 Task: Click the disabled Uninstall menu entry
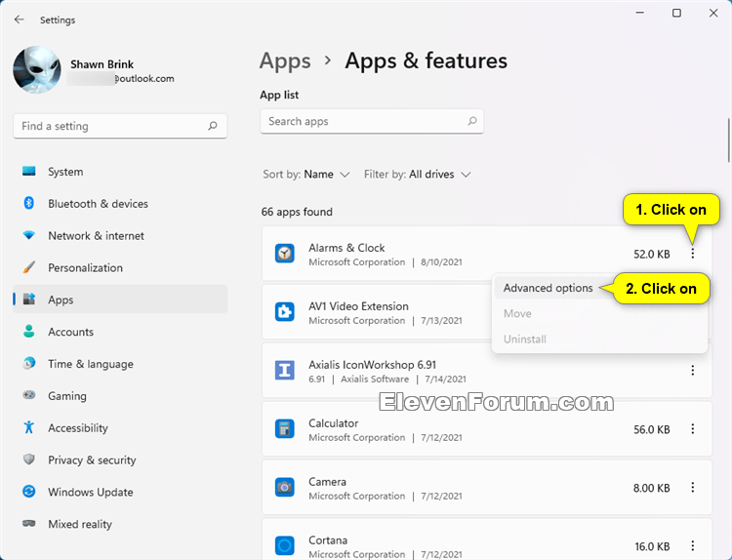[x=525, y=340]
